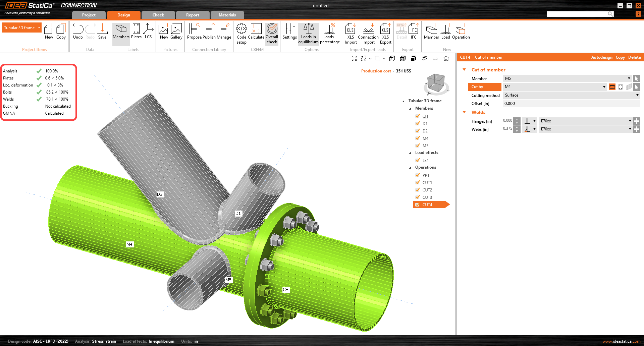Open the Materials tab
Image resolution: width=644 pixels, height=346 pixels.
[x=227, y=15]
